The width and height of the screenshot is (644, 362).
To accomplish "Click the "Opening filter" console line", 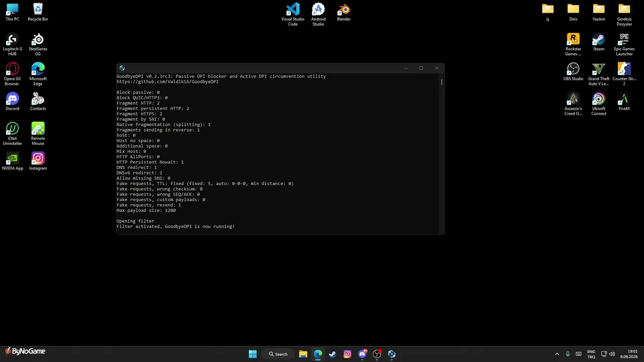I will [135, 221].
